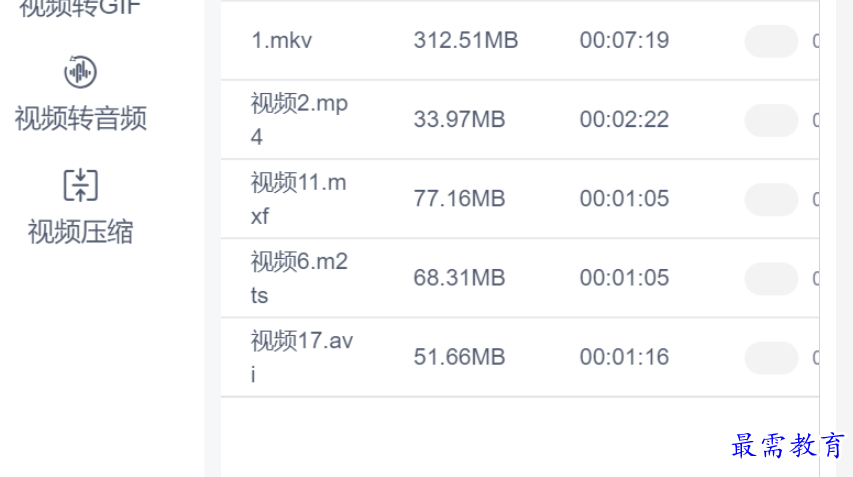Screen dimensions: 853x477
Task: Open the 视频转音频 tool label
Action: coord(80,119)
